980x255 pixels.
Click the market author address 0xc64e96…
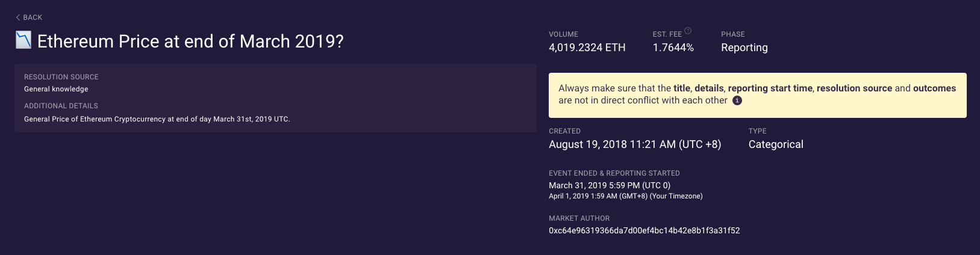click(644, 230)
